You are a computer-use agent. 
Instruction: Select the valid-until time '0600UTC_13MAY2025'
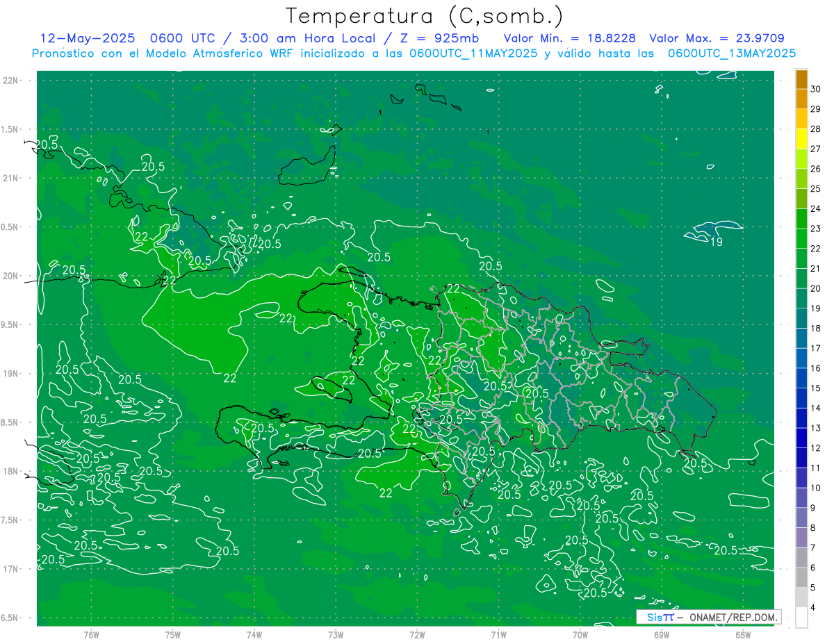coord(732,53)
